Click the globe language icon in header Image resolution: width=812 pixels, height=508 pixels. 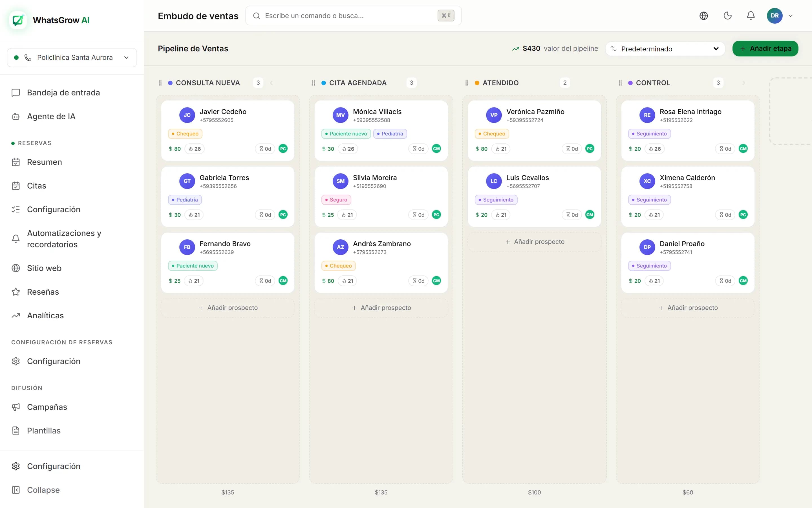pyautogui.click(x=703, y=16)
